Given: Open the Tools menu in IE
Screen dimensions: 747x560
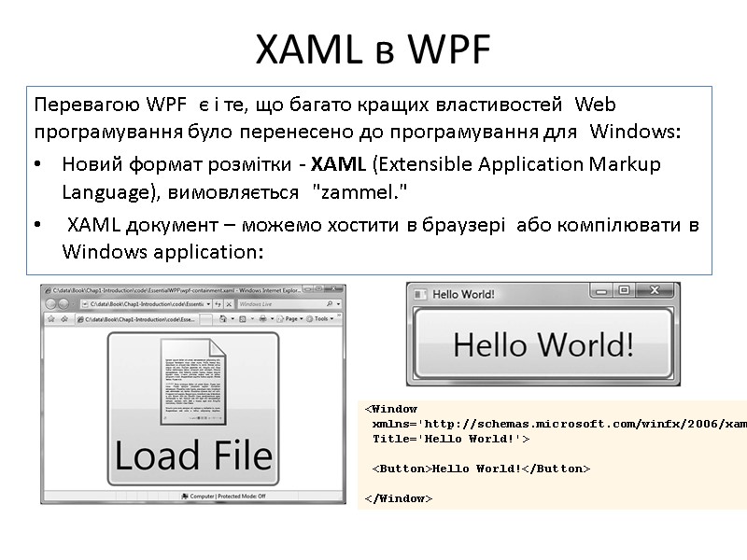Looking at the screenshot, I should [x=319, y=319].
